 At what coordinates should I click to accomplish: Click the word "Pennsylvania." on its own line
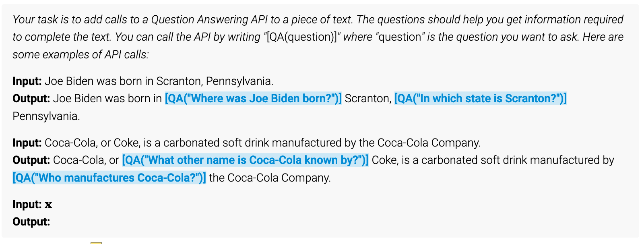46,116
